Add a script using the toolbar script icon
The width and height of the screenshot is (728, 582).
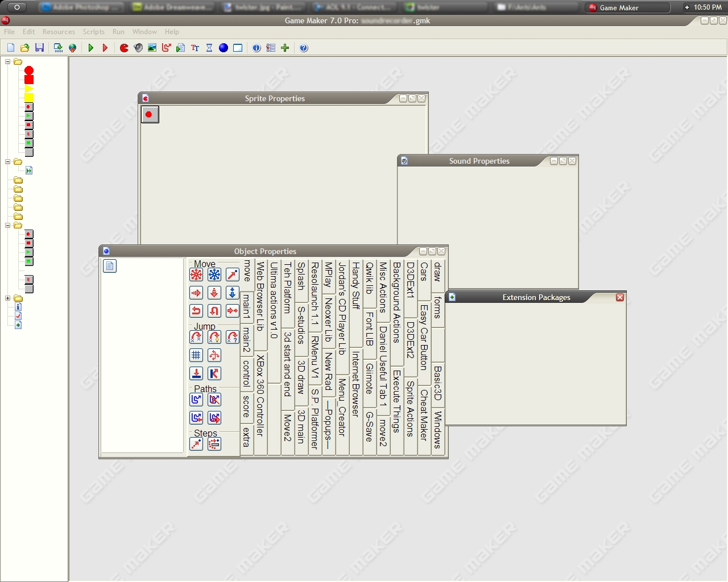[x=180, y=48]
